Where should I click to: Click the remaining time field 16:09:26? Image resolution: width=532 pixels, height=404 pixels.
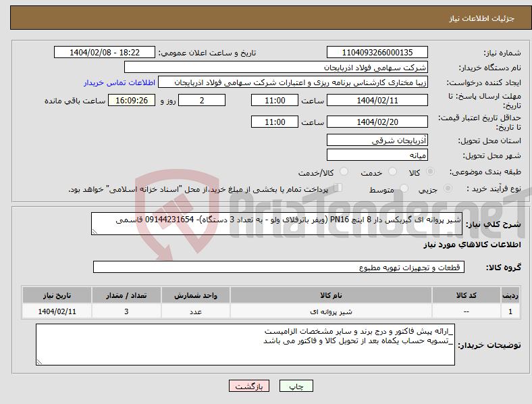click(132, 101)
